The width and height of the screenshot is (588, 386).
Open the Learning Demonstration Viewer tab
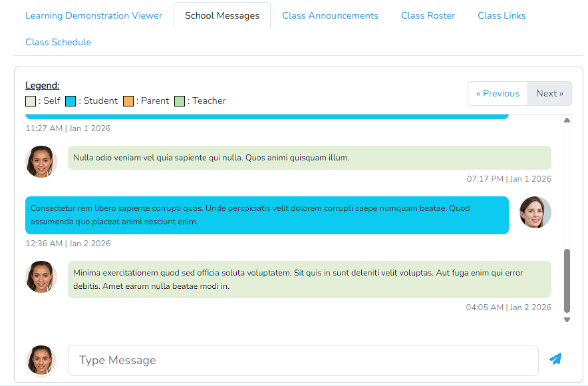94,15
